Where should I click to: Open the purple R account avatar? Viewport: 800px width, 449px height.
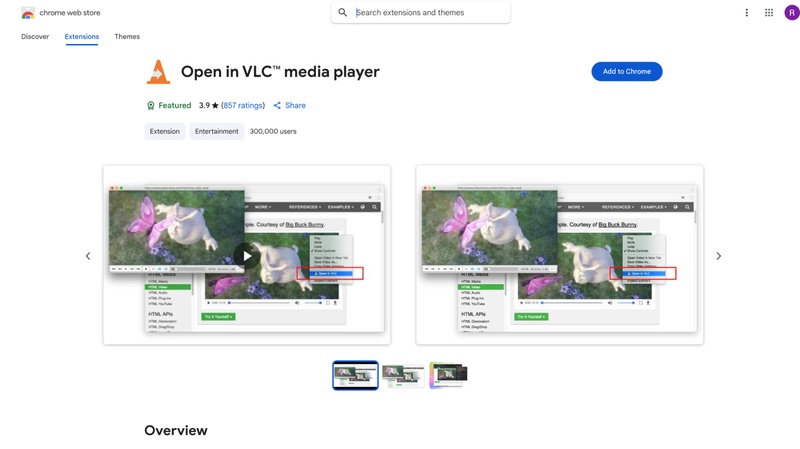[791, 13]
